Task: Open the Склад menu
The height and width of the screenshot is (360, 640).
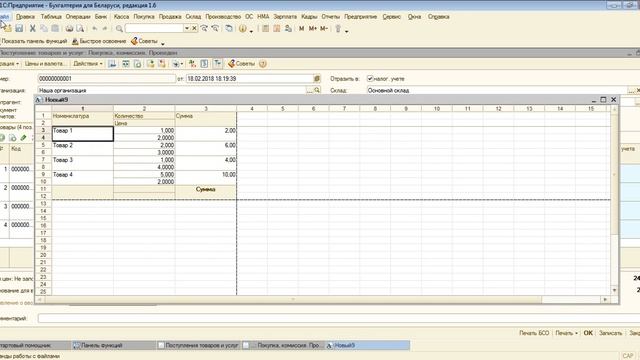Action: pos(193,17)
